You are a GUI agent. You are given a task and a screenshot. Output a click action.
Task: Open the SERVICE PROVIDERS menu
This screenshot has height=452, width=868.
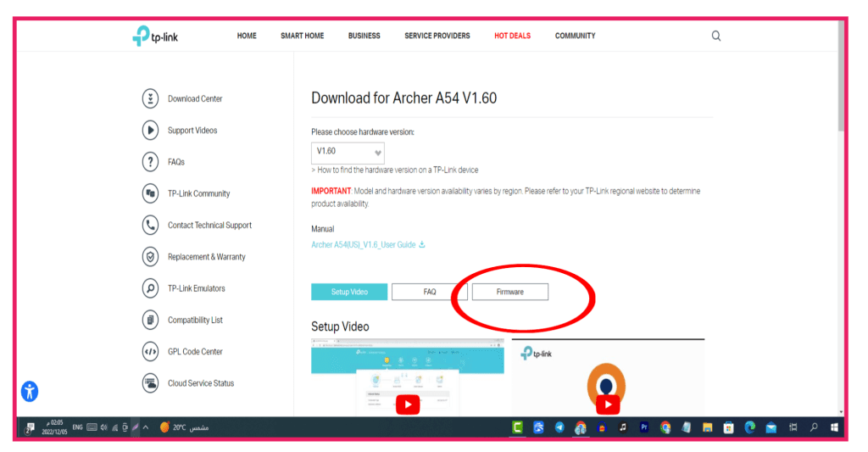click(x=437, y=36)
